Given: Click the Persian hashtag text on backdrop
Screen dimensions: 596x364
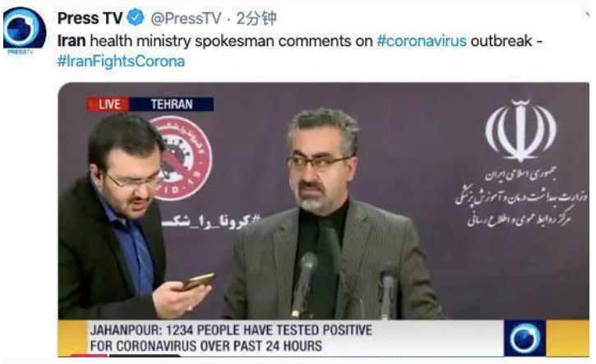Looking at the screenshot, I should pyautogui.click(x=211, y=221).
